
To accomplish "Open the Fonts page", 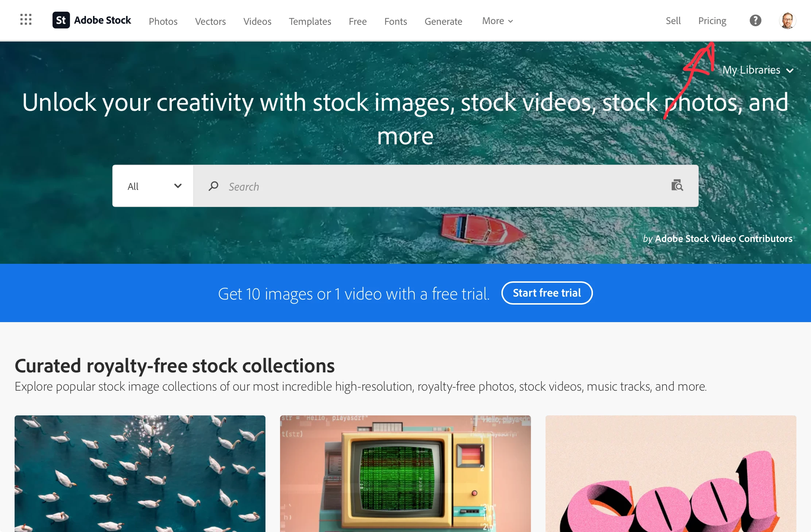I will (396, 21).
